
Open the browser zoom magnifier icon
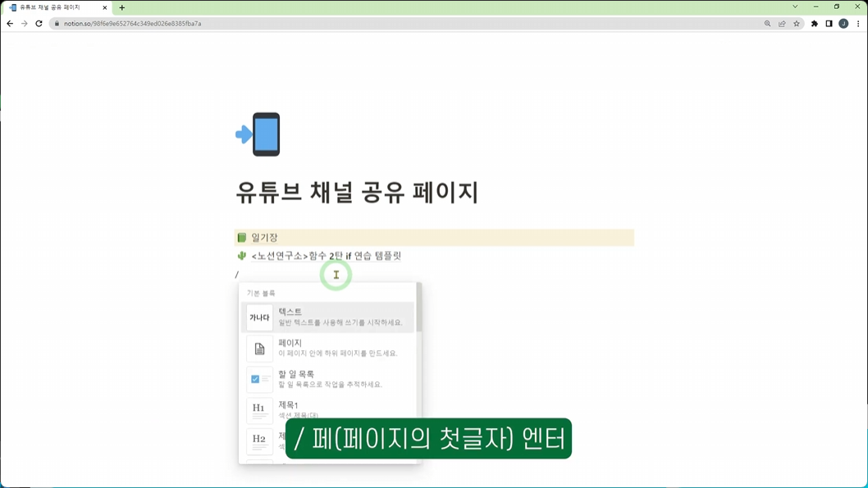click(x=767, y=24)
